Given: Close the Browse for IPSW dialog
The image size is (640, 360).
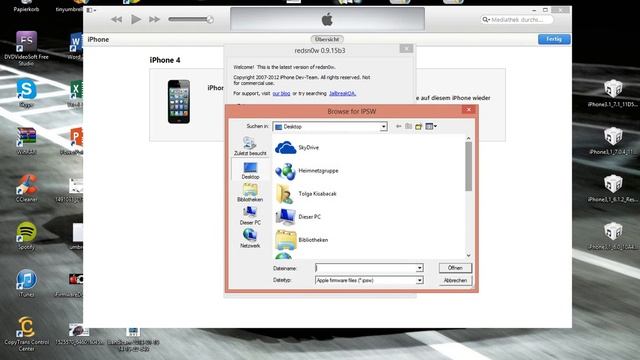Looking at the screenshot, I should (x=469, y=109).
